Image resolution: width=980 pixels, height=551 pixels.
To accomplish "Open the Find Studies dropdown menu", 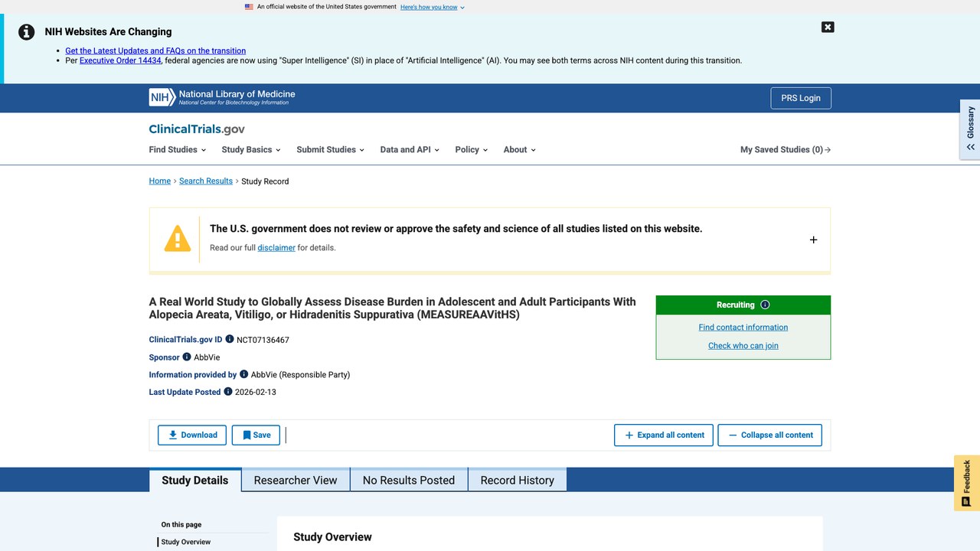I will point(177,149).
